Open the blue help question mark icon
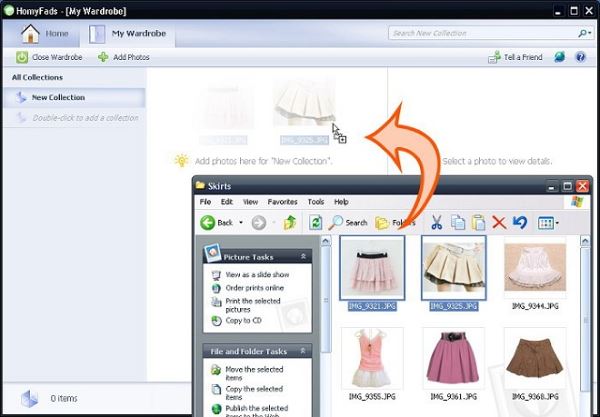 click(x=580, y=57)
